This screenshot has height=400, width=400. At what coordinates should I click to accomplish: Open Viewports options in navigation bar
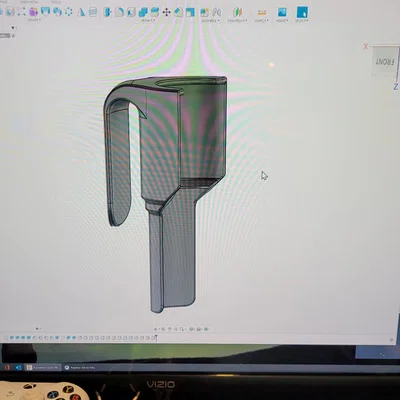point(206,329)
